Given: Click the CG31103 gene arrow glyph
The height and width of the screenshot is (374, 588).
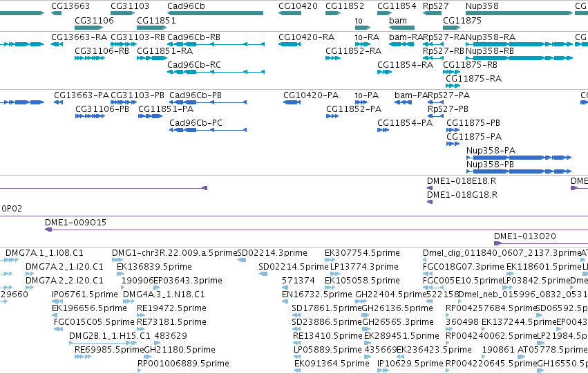Looking at the screenshot, I should (122, 13).
